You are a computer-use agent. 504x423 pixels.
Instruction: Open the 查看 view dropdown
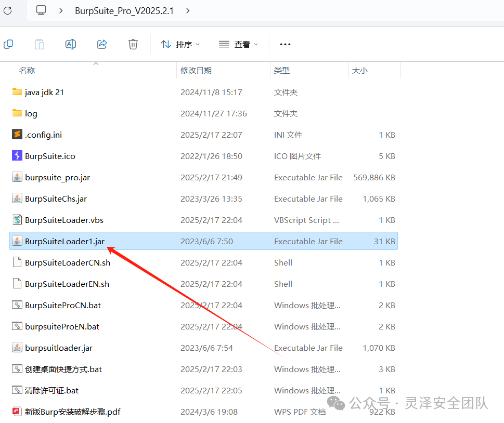click(x=238, y=44)
